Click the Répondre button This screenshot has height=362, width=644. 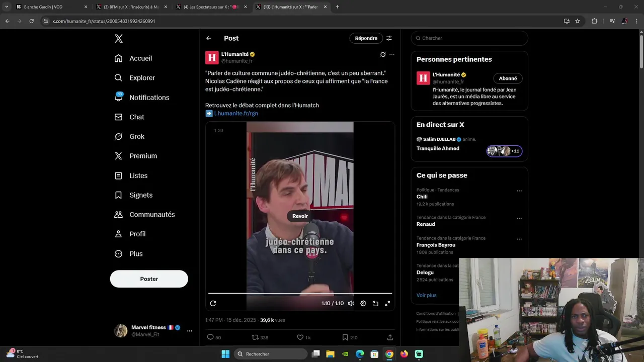pos(366,38)
